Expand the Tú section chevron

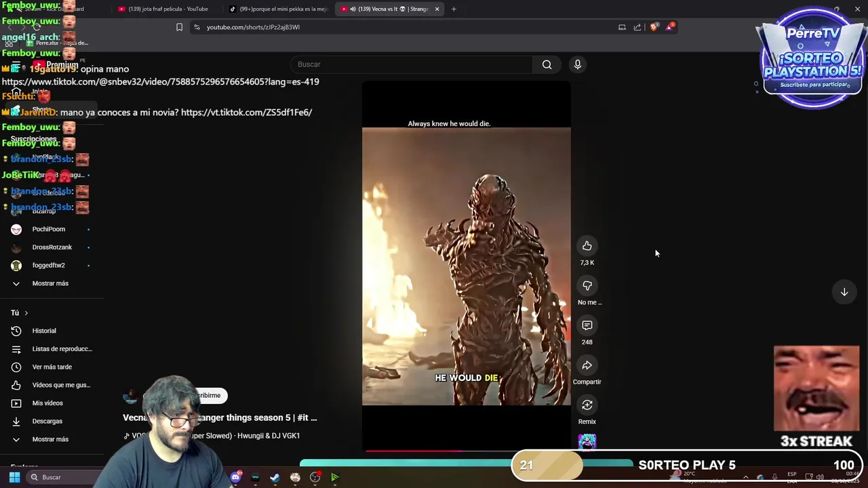(26, 313)
